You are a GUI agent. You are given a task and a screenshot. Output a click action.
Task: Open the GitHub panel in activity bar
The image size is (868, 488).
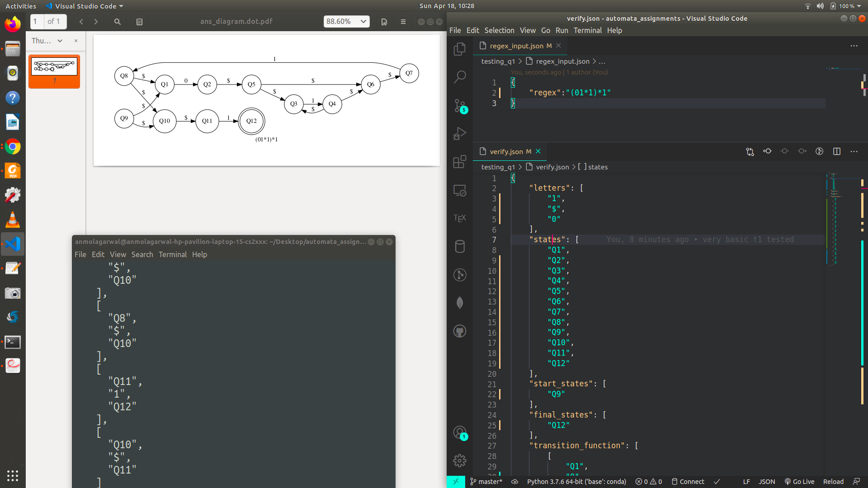pyautogui.click(x=460, y=331)
